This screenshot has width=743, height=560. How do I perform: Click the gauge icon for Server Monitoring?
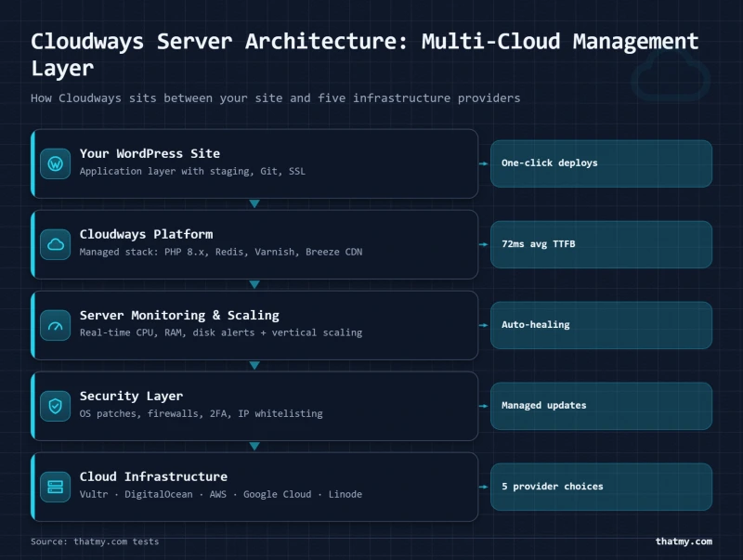56,325
